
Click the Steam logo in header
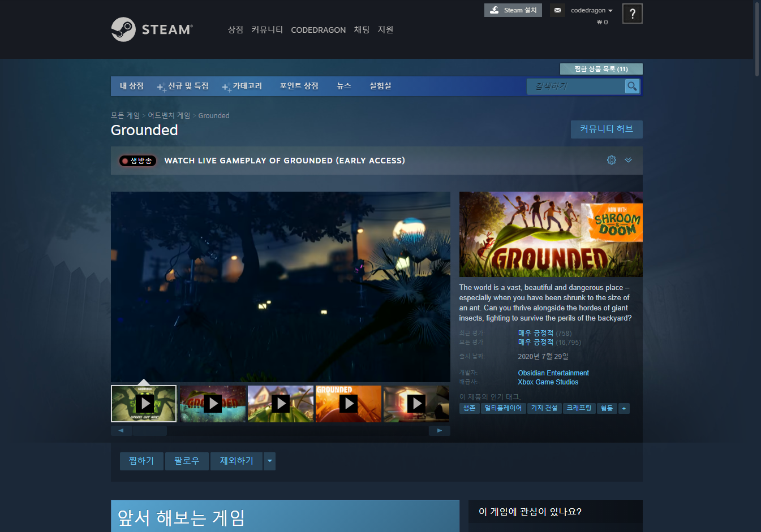point(152,29)
